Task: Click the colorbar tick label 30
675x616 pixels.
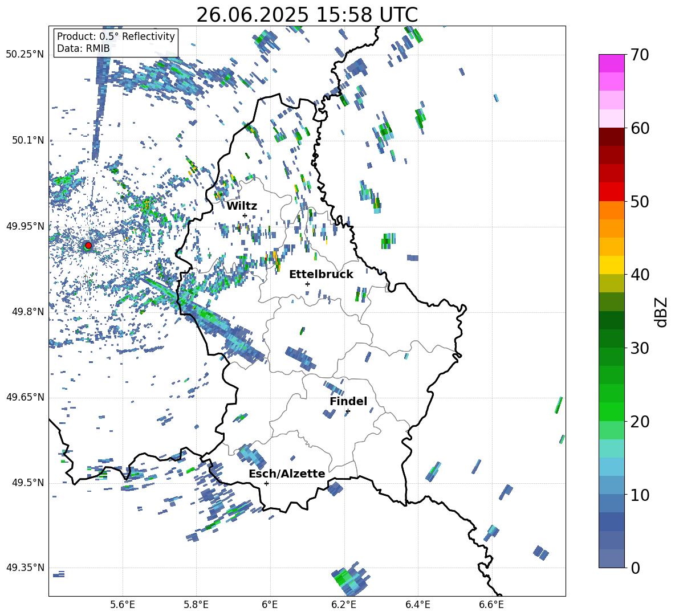Action: (640, 348)
